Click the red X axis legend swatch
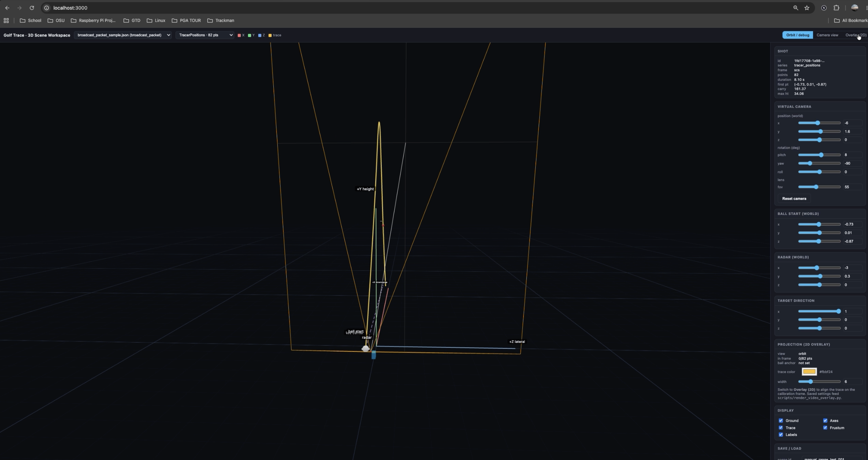The image size is (868, 460). pyautogui.click(x=239, y=35)
